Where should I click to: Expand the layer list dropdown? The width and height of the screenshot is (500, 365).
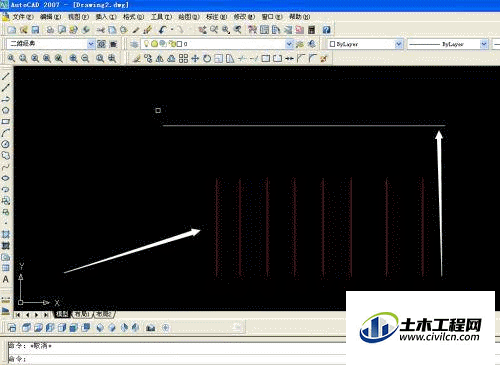[289, 44]
